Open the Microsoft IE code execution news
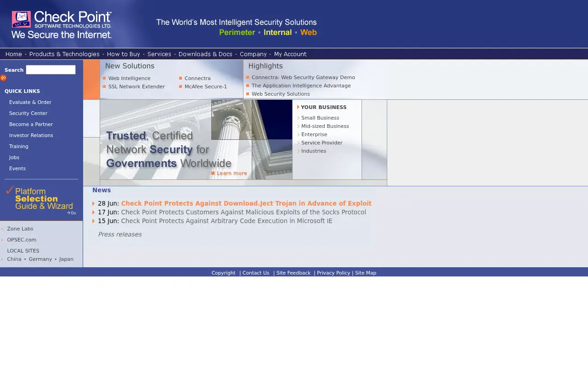 coord(226,221)
